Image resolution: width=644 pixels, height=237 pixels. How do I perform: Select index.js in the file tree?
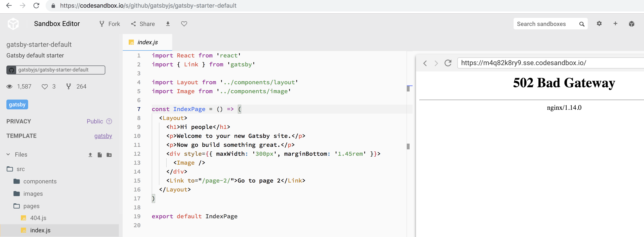(x=59, y=230)
